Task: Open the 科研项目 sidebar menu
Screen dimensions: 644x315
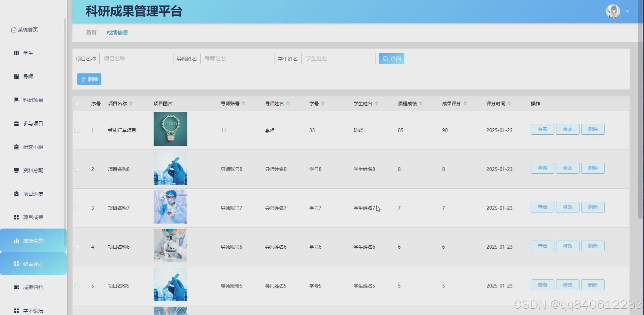Action: [x=33, y=100]
